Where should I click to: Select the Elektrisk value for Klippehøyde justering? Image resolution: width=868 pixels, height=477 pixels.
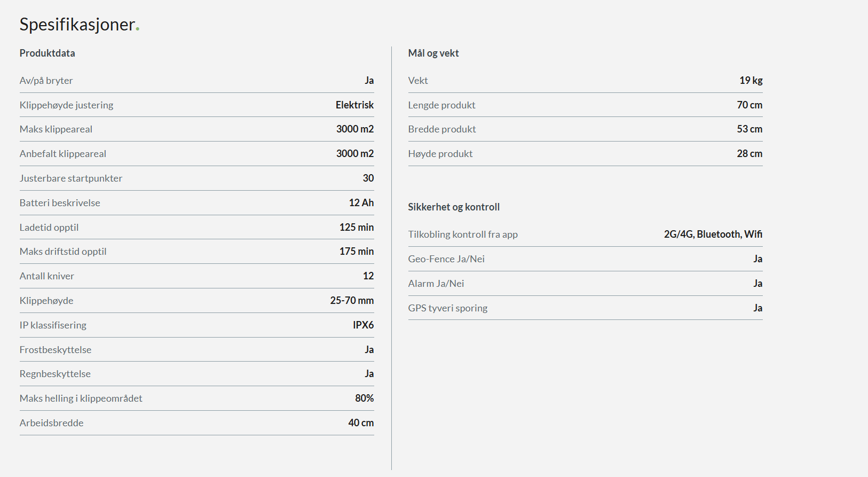coord(354,105)
